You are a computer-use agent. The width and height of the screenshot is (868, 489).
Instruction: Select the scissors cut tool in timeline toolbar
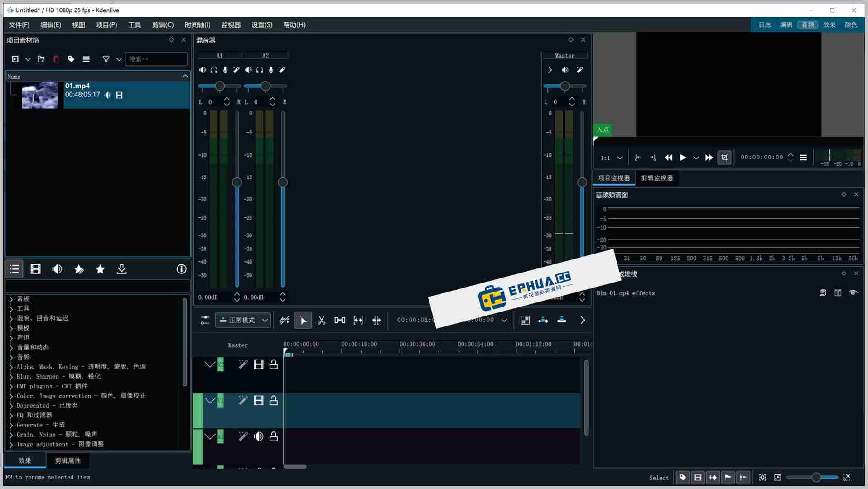click(x=322, y=320)
